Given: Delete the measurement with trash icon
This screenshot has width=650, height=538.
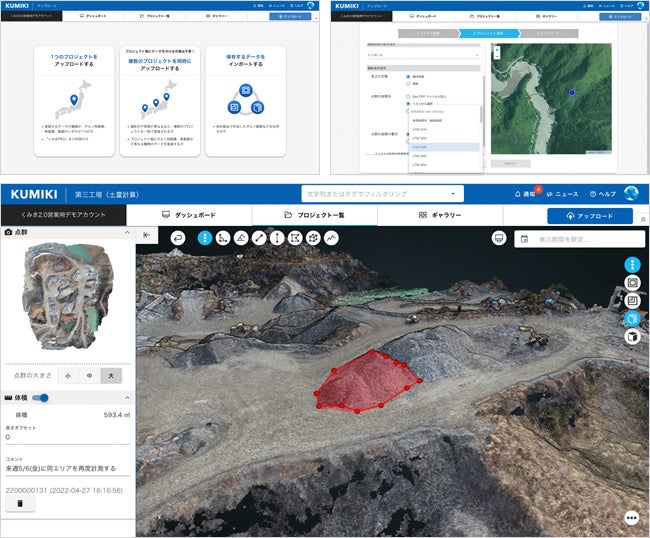Looking at the screenshot, I should point(20,504).
